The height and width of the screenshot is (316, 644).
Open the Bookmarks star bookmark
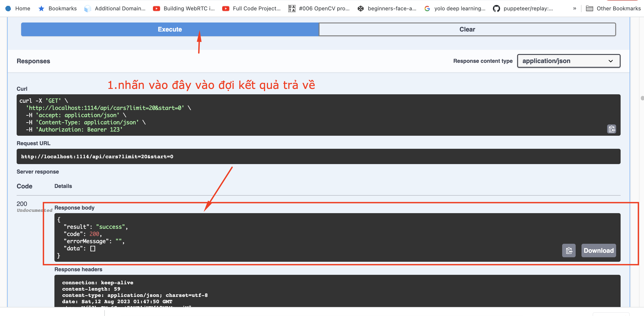pyautogui.click(x=58, y=9)
